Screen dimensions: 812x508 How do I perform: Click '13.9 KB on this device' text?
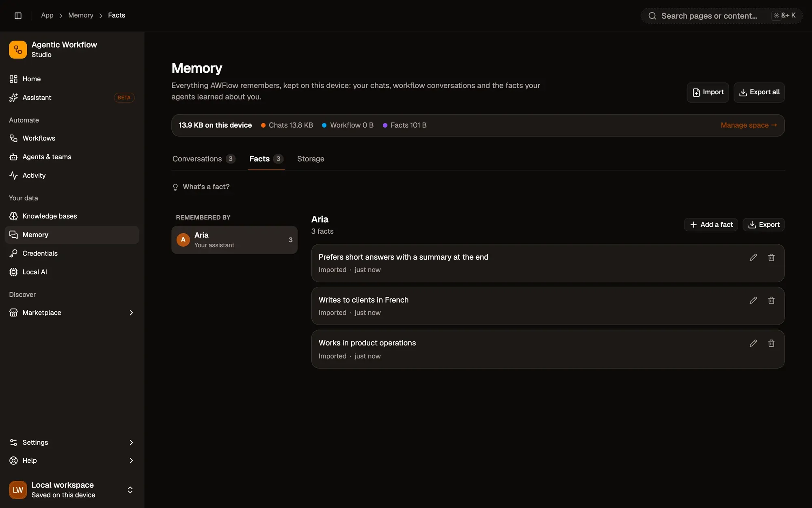pos(215,125)
